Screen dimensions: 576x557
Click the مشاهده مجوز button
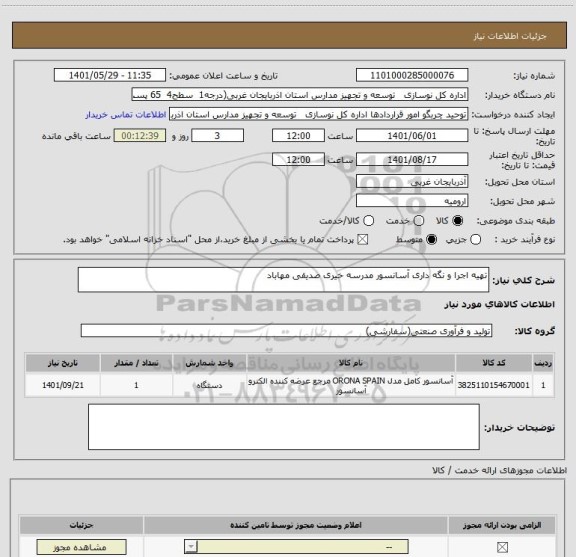point(82,547)
